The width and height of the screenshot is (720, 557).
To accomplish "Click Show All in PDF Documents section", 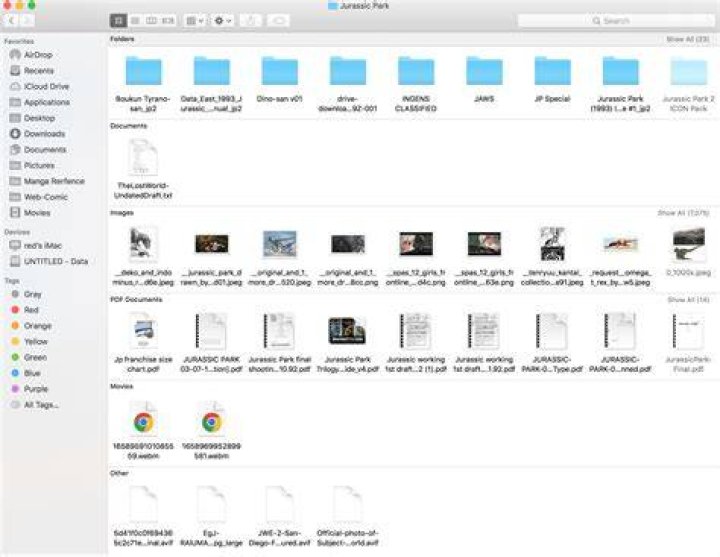I will point(688,300).
